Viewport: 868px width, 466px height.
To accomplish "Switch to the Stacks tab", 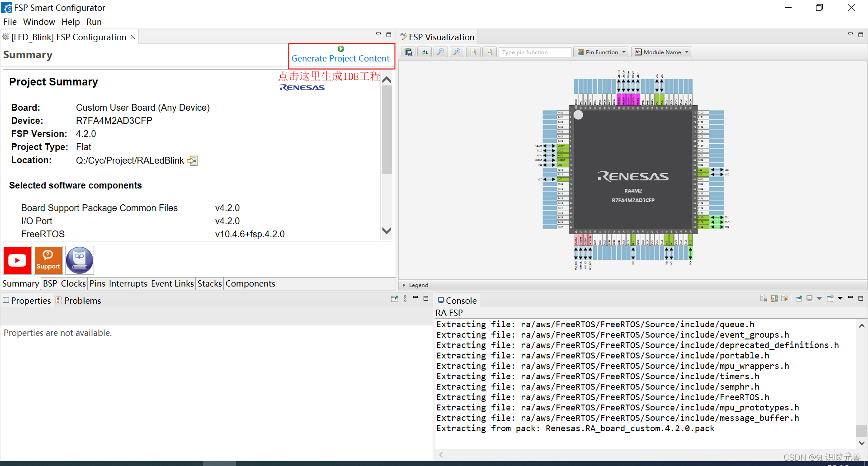I will [210, 284].
